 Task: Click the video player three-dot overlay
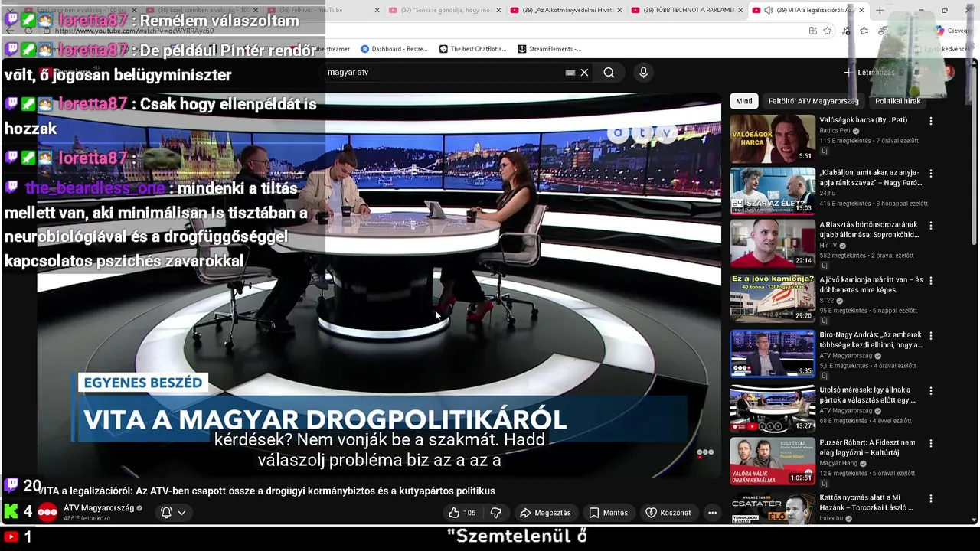tap(705, 452)
